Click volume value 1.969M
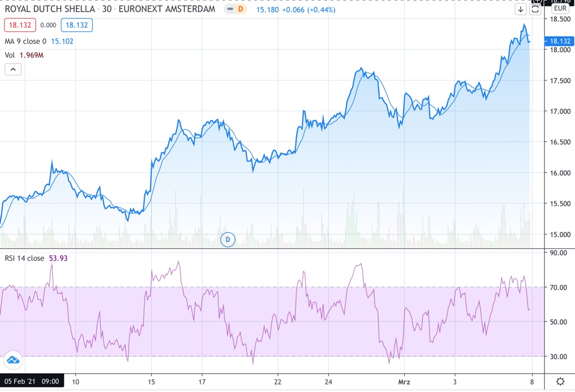The height and width of the screenshot is (392, 575). (31, 55)
